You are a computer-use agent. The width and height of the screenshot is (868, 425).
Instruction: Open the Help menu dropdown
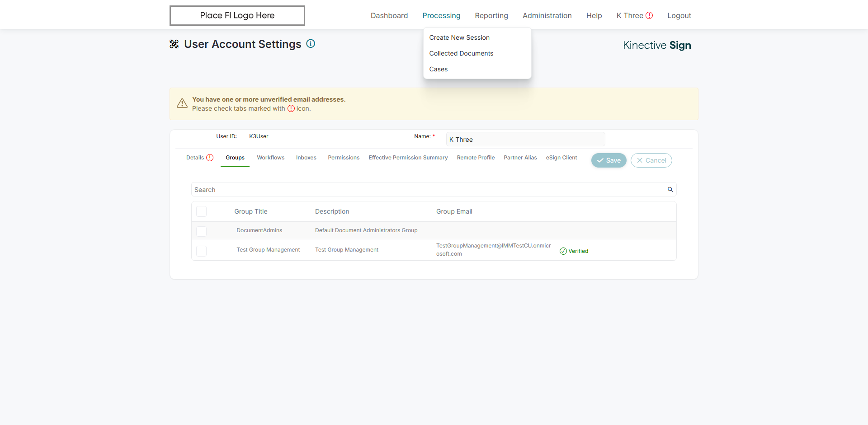coord(594,15)
